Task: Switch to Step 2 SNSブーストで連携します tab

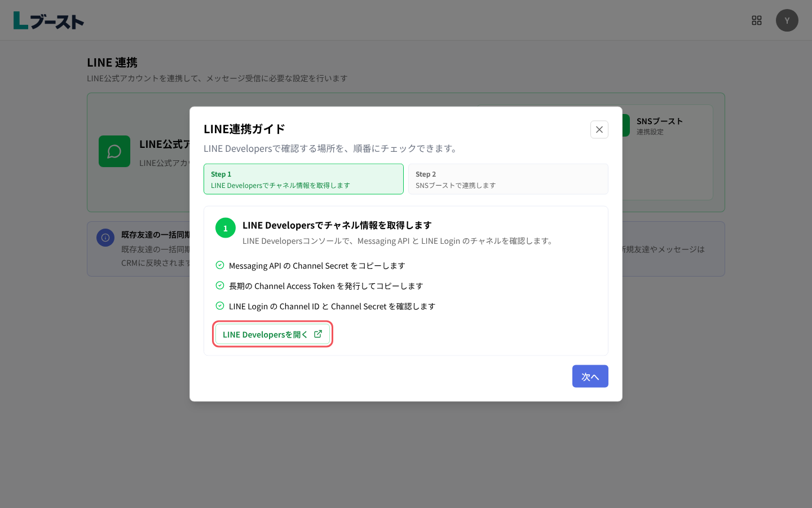Action: [508, 179]
